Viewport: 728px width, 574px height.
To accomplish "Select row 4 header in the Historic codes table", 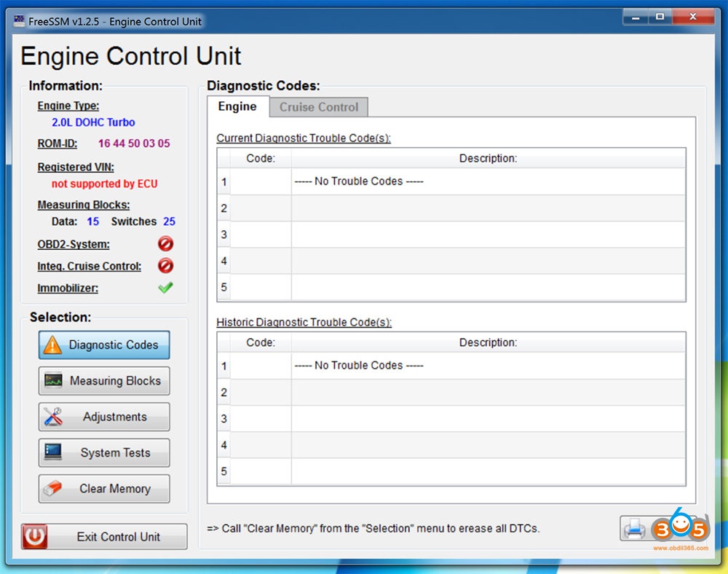I will click(223, 445).
